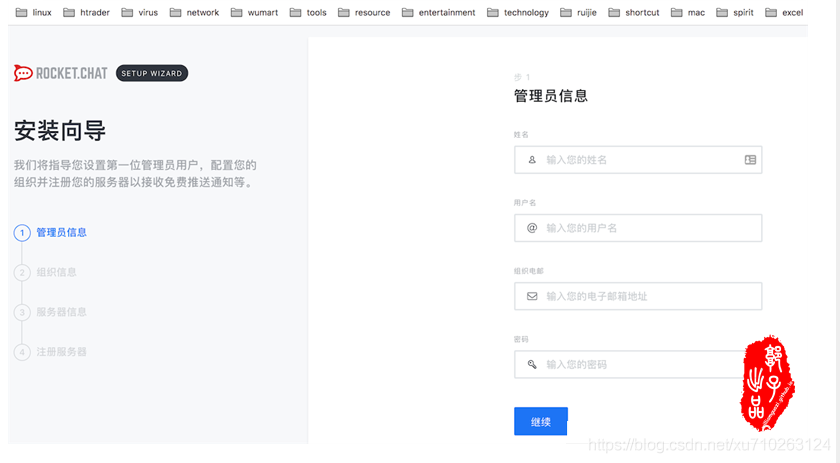Open the linux bookmarks folder
Image resolution: width=840 pixels, height=463 pixels.
[34, 12]
